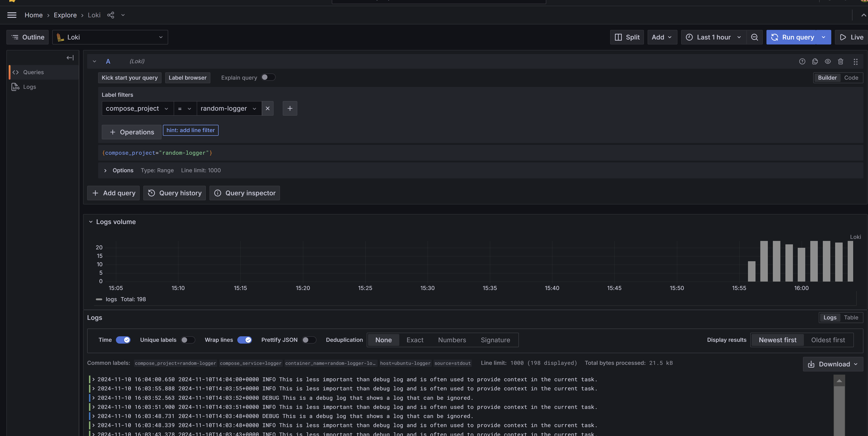Toggle query A visibility eye icon
Viewport: 868px width, 436px height.
point(828,61)
